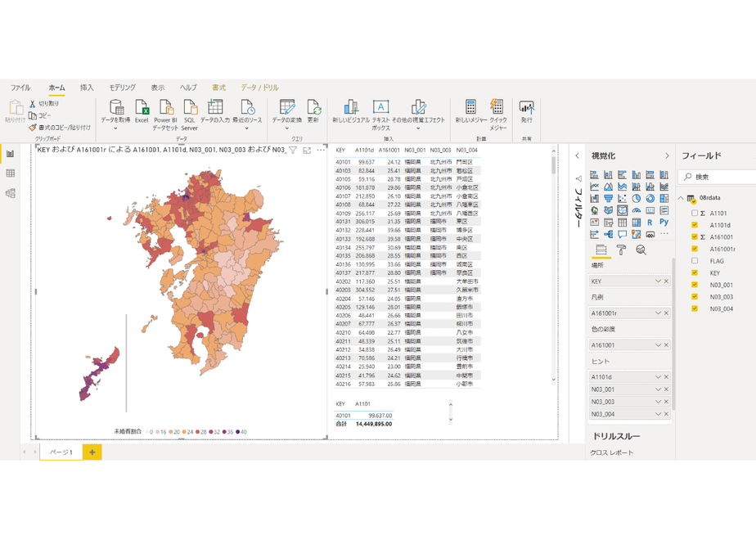Viewport: 756px width, 540px height.
Task: Collapse the 08rdata table in Fields
Action: click(x=681, y=198)
